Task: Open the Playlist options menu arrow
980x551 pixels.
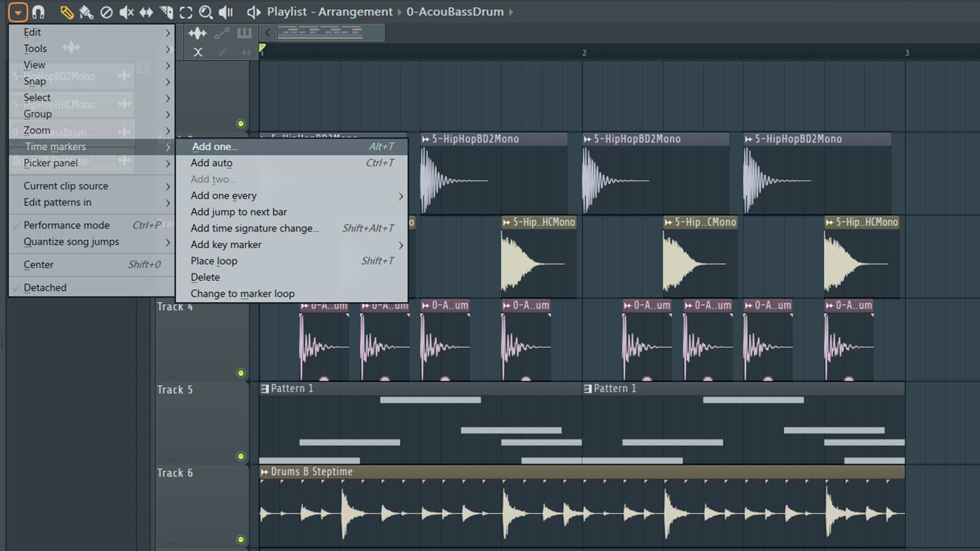Action: click(x=18, y=11)
